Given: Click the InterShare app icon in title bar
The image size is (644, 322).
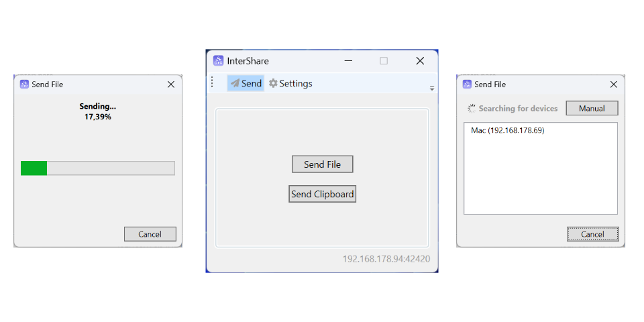Looking at the screenshot, I should (x=219, y=61).
